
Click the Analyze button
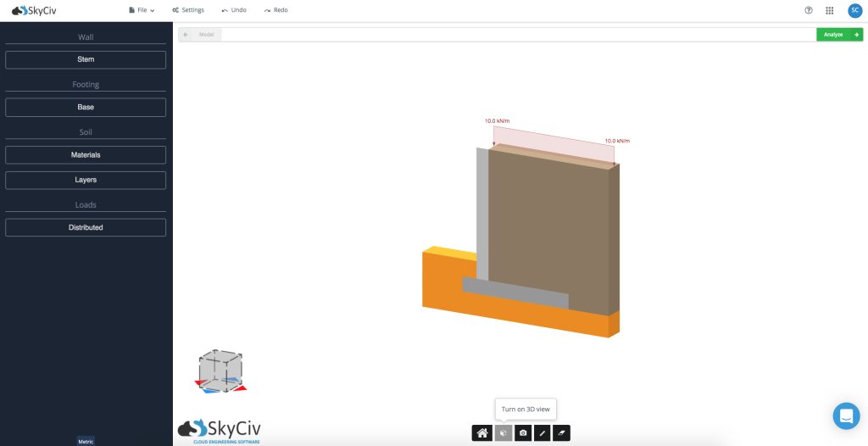(839, 35)
